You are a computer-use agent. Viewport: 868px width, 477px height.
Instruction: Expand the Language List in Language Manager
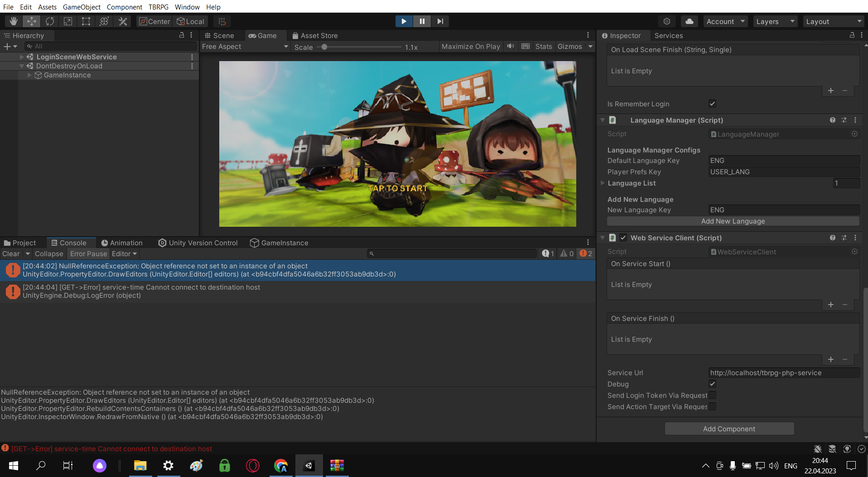603,183
